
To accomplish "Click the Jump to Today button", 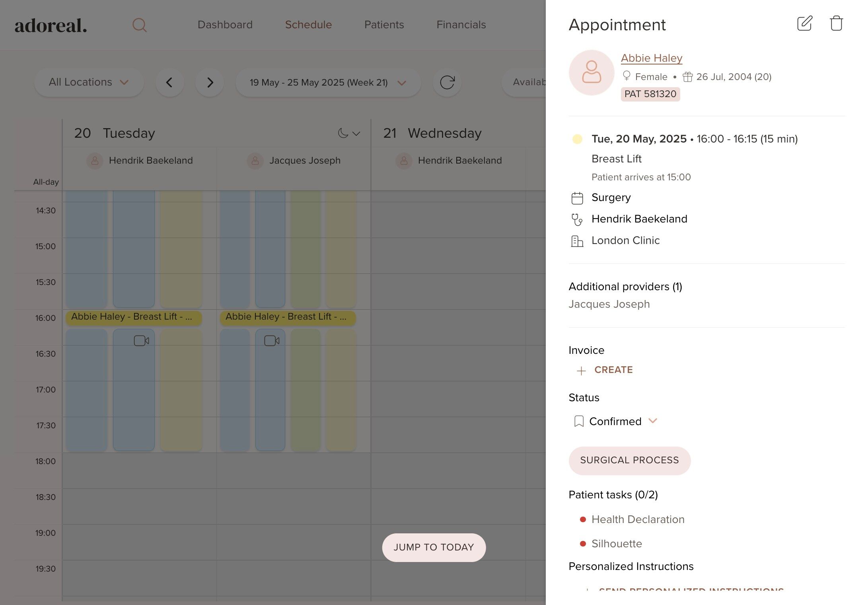I will 434,547.
